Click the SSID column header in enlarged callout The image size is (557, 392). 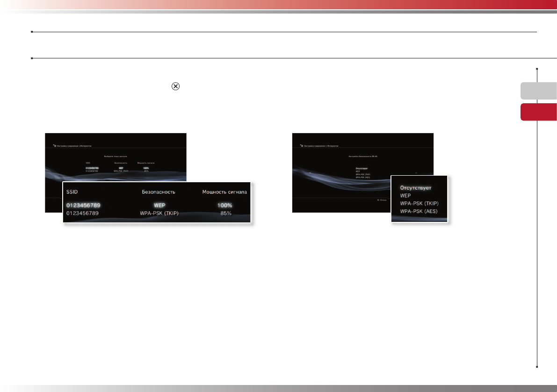[73, 192]
